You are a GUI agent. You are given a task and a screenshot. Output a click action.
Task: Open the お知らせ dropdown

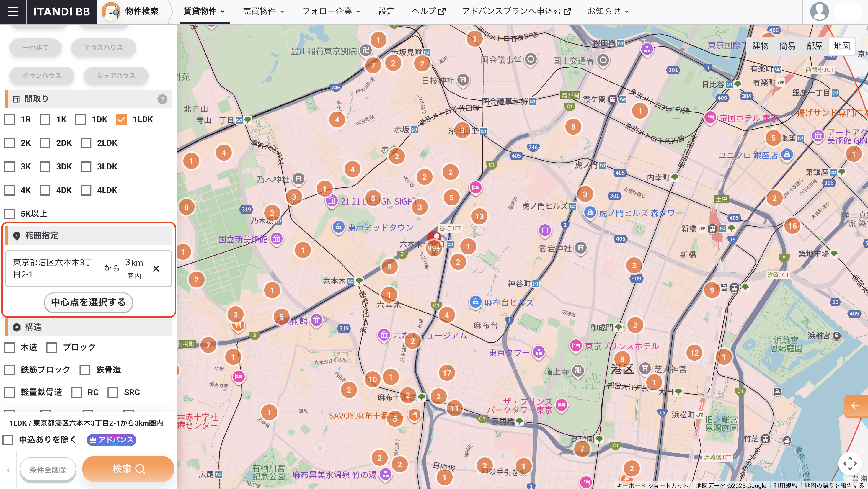tap(608, 12)
